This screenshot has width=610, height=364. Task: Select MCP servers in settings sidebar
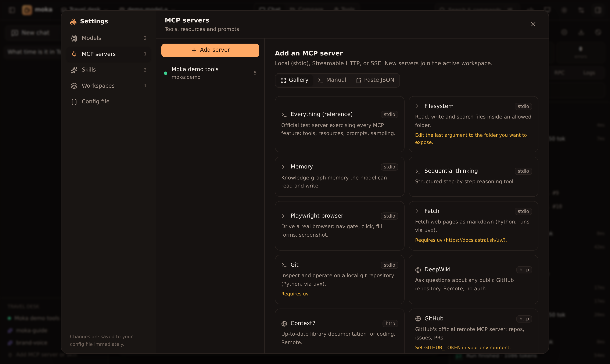pyautogui.click(x=108, y=54)
